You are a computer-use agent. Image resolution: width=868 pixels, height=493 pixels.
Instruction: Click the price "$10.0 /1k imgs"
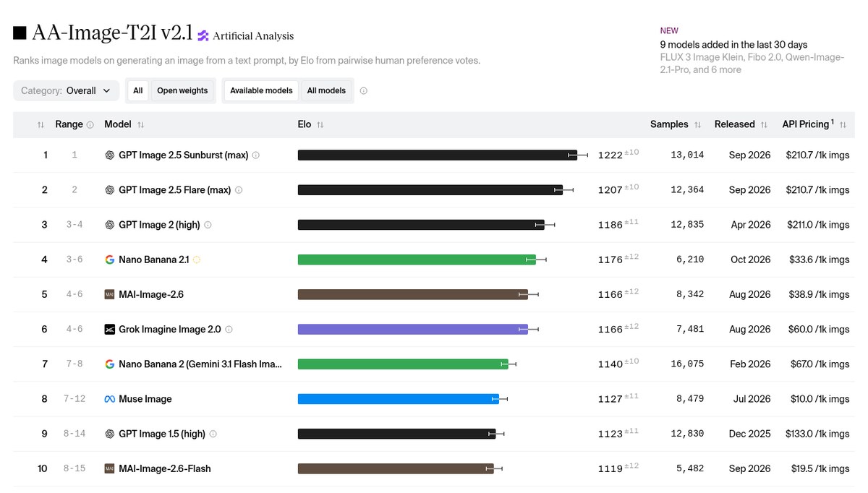coord(818,399)
